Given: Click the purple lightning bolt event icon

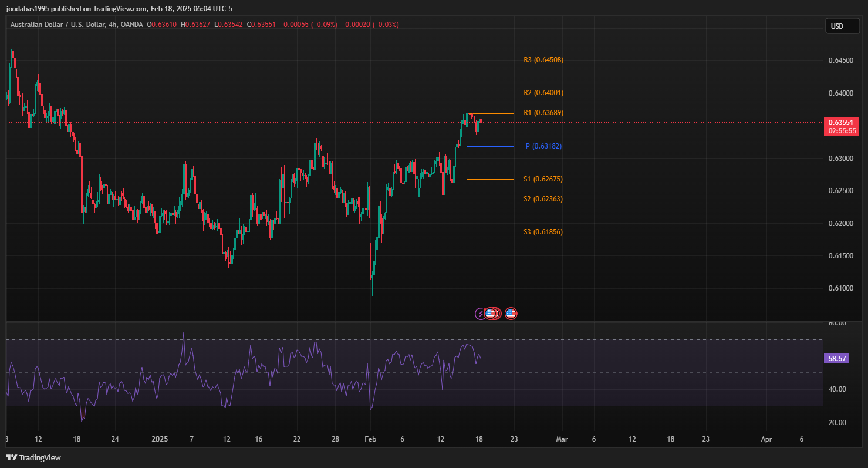Looking at the screenshot, I should pyautogui.click(x=481, y=314).
